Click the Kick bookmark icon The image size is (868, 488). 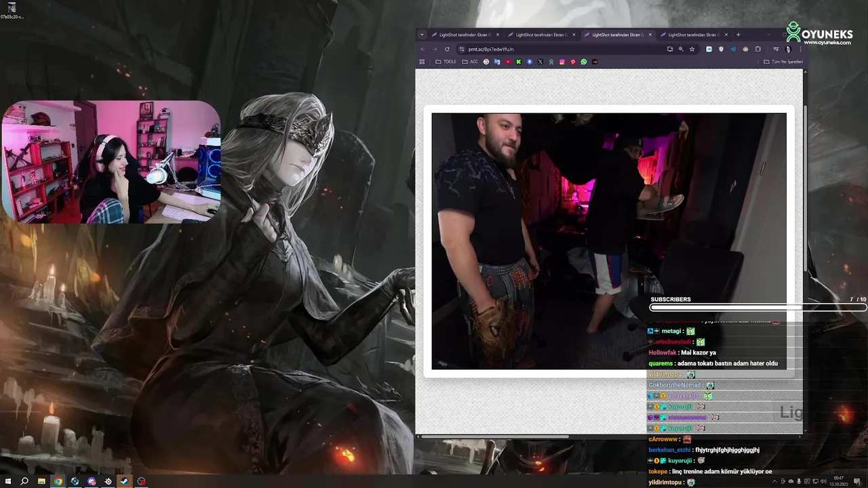point(519,62)
